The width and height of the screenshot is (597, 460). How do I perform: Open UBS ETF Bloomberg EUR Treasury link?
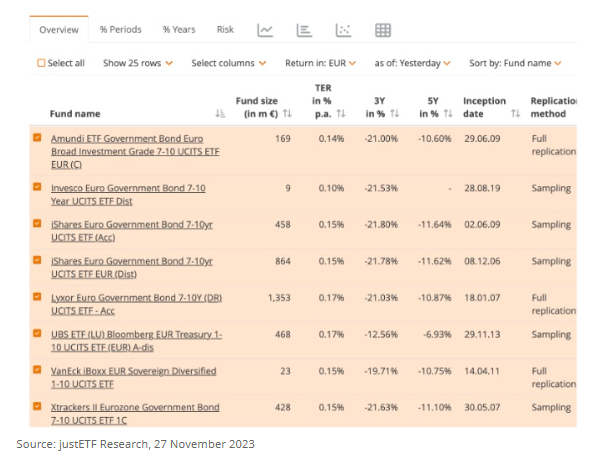(x=136, y=341)
